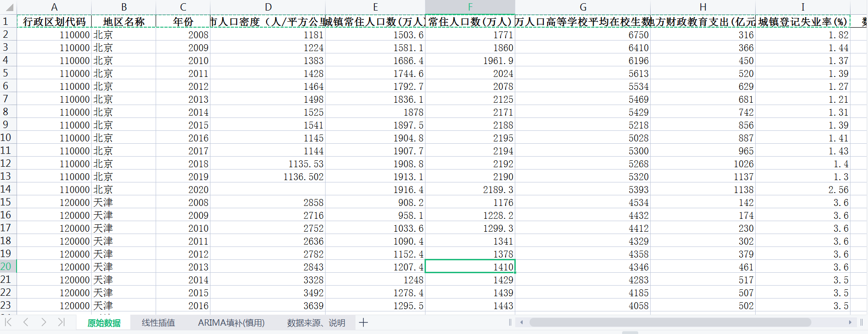
Task: Click horizontal scrollbar left arrow
Action: tap(521, 322)
